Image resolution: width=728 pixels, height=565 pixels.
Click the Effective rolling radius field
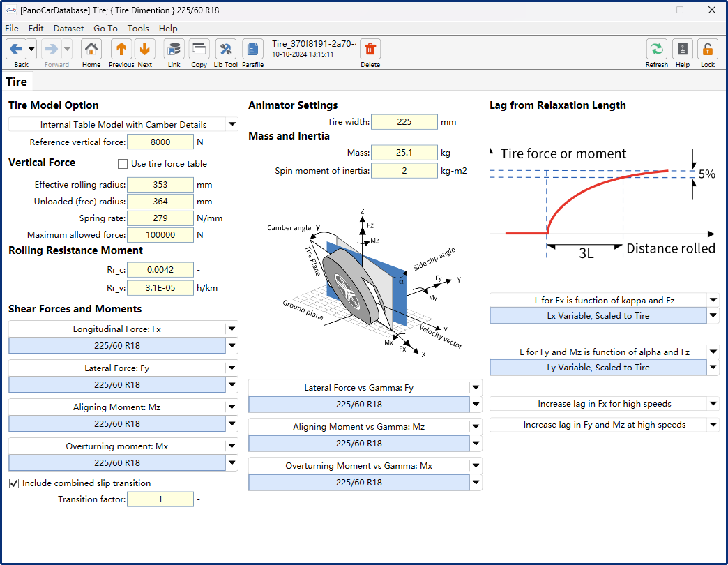point(160,185)
